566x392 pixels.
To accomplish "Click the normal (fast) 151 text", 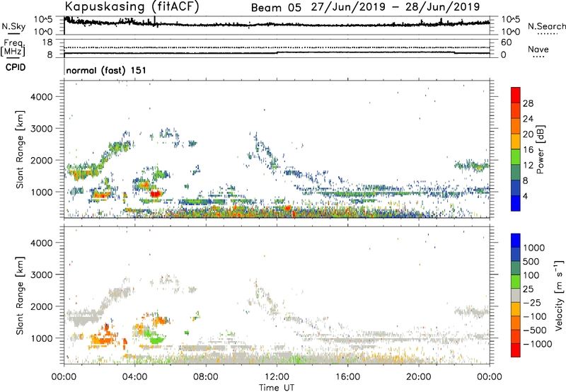I will [x=106, y=70].
